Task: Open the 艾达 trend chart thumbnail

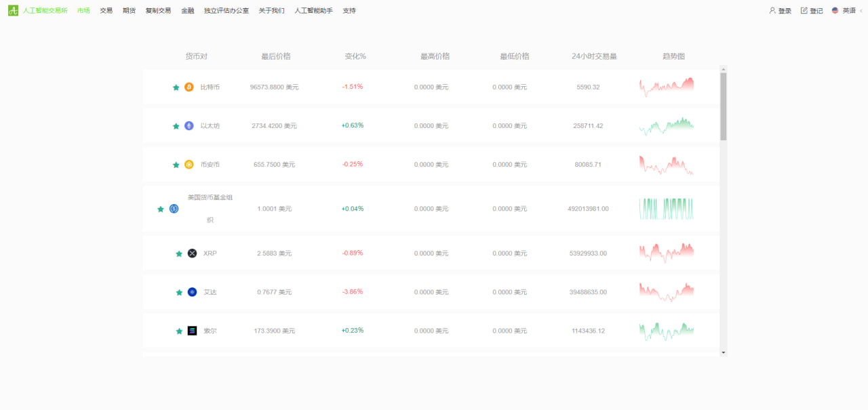Action: [x=667, y=292]
